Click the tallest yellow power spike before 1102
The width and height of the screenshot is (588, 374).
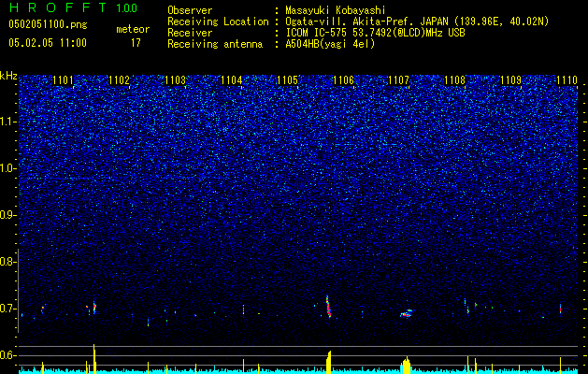click(x=94, y=359)
